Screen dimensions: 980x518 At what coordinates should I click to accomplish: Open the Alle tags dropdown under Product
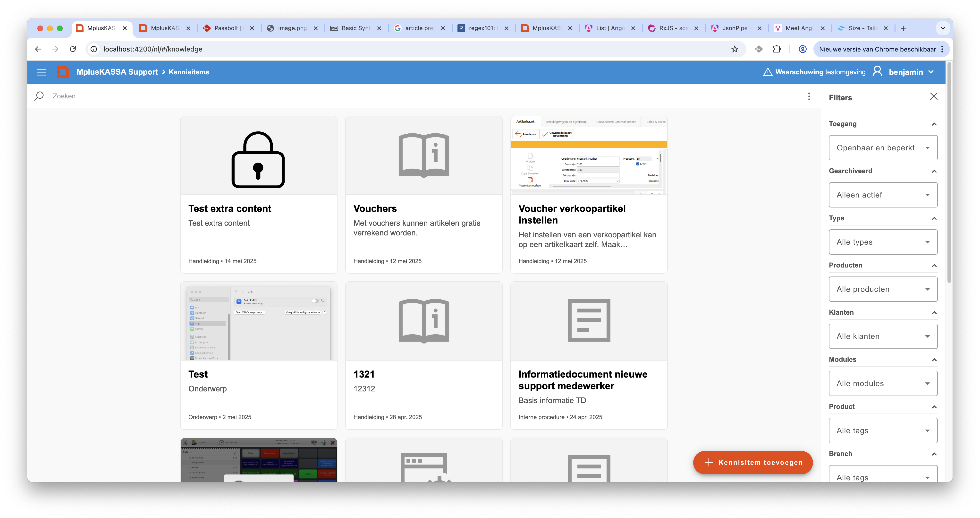pos(883,431)
